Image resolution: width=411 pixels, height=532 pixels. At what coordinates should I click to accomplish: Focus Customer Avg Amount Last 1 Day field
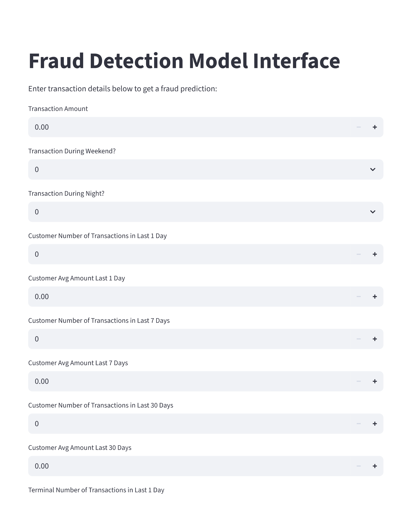click(x=190, y=297)
